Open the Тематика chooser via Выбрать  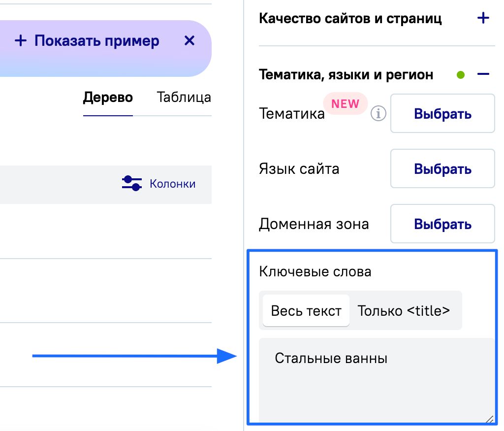point(442,113)
